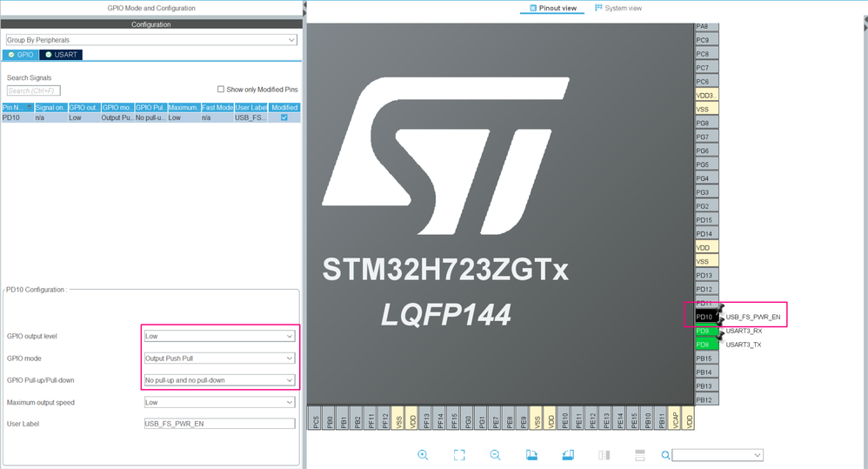Click the USART3_TX pin label
The image size is (868, 469).
click(744, 345)
